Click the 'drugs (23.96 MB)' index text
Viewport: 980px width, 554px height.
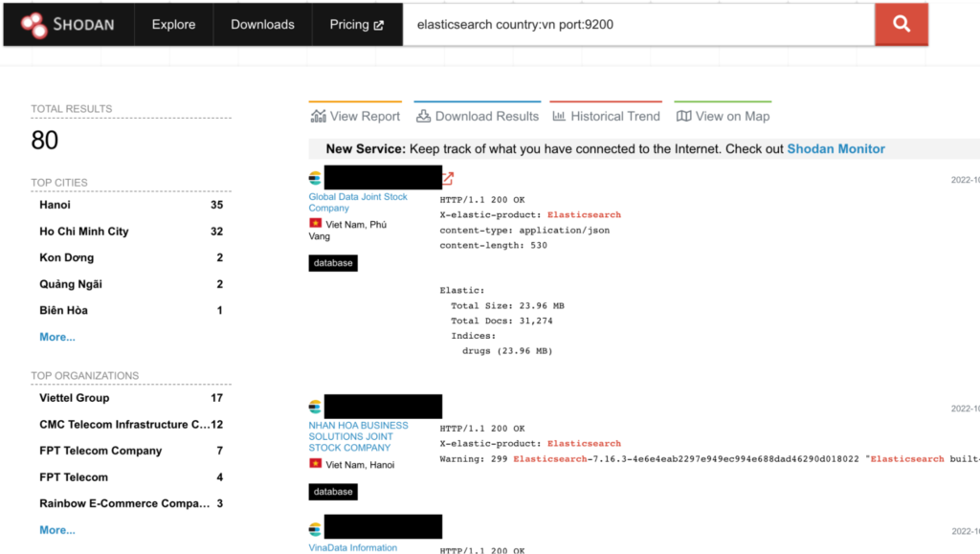coord(507,351)
